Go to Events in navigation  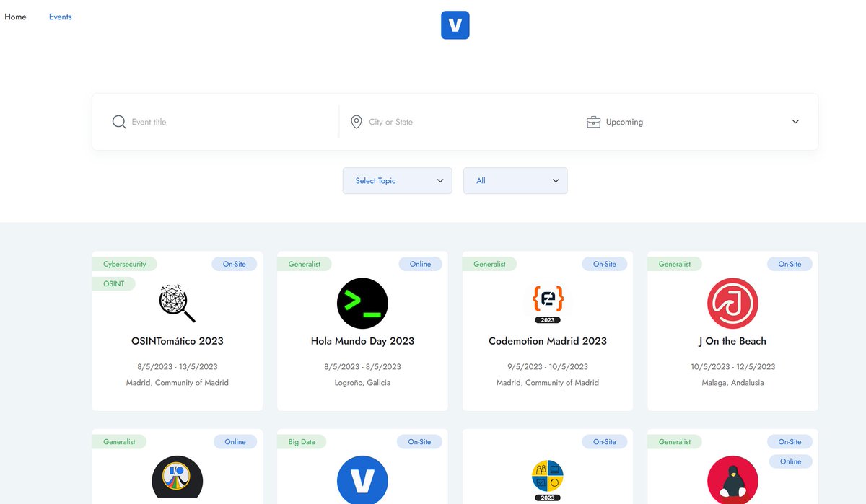(60, 17)
